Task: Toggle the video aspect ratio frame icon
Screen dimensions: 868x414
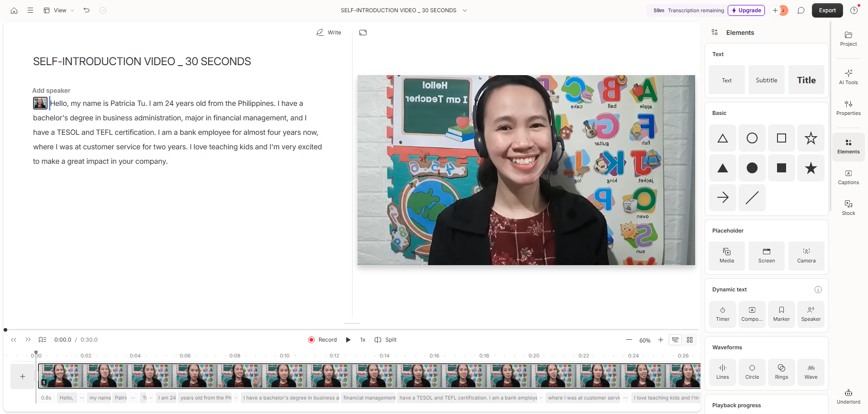Action: coord(363,33)
